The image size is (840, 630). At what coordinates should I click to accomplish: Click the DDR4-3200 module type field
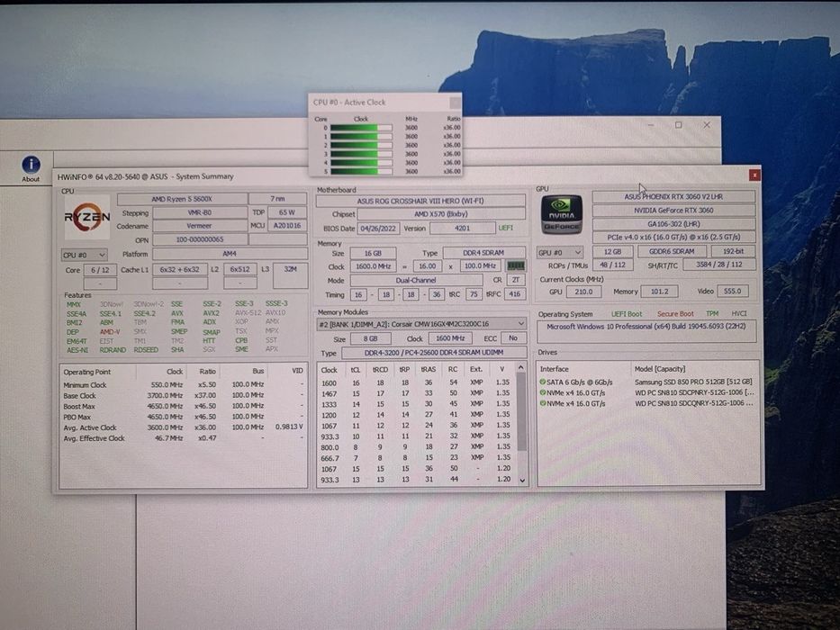tap(434, 353)
